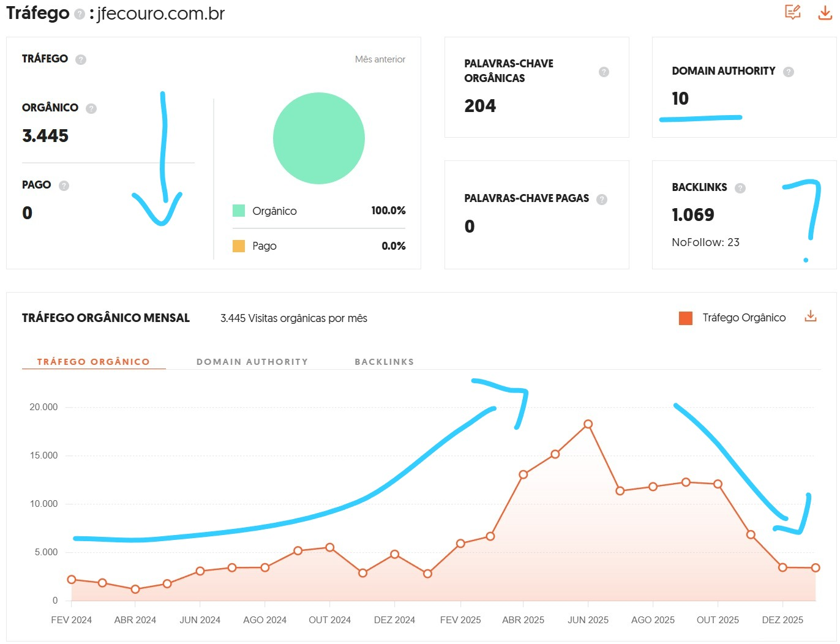Click the green Orgânico color swatch
The height and width of the screenshot is (644, 840).
[x=238, y=211]
